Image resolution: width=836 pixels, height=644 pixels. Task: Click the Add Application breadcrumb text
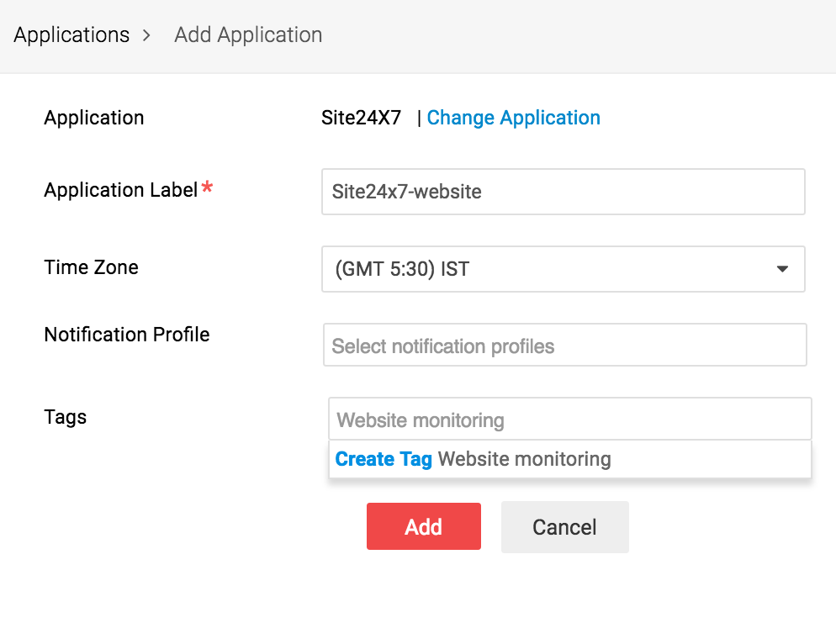(x=248, y=34)
